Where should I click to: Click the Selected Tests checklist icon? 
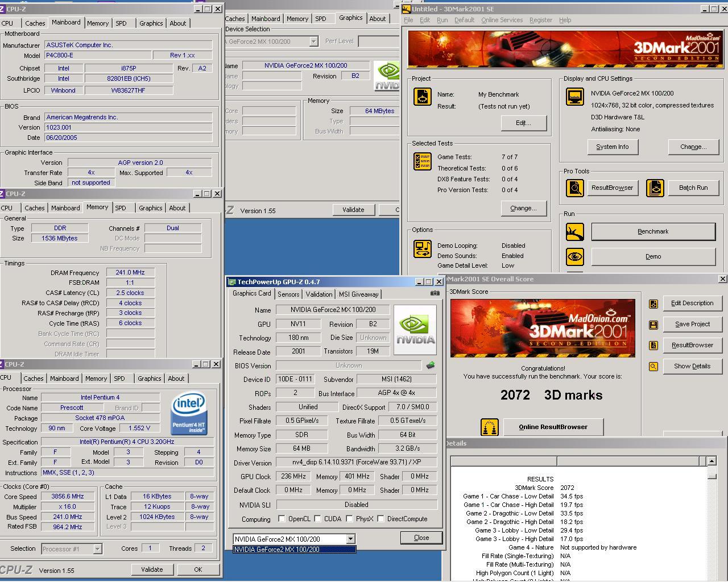tap(423, 161)
